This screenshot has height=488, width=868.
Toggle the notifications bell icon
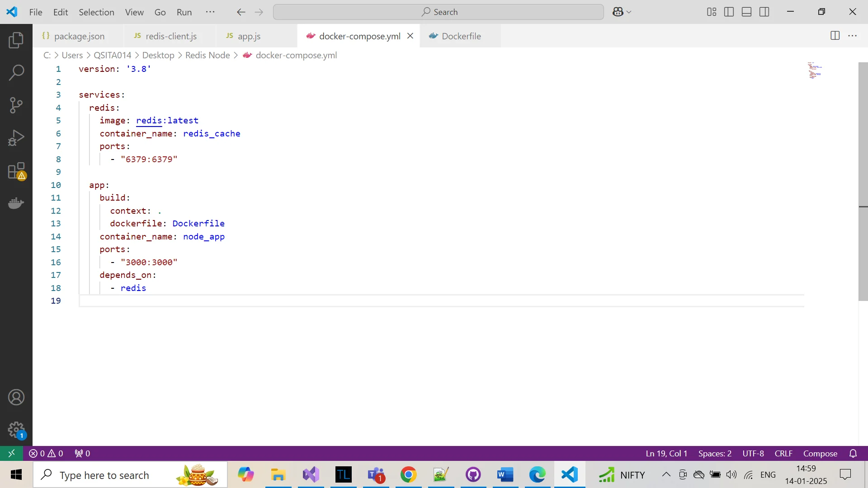click(853, 453)
